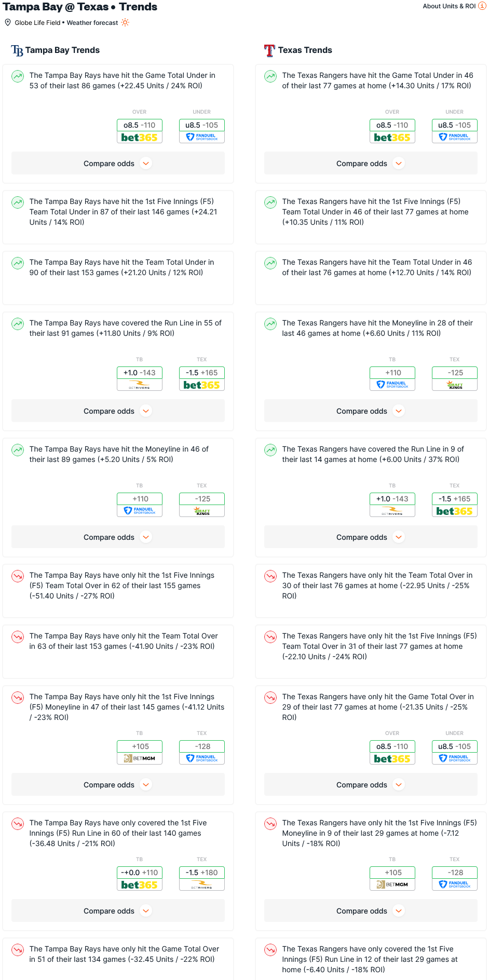Select u8.5 -105 in the Rangers Game Total Under at home card
The image size is (489, 980).
[x=455, y=125]
